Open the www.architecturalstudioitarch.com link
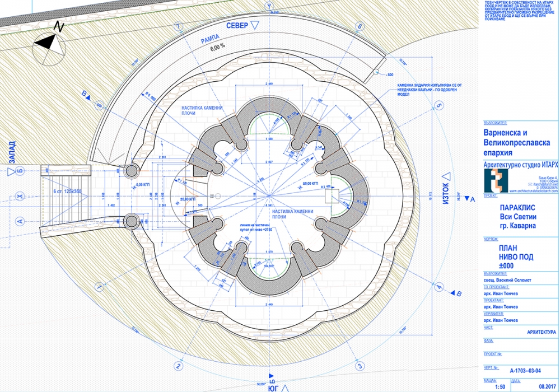This screenshot has height=392, width=560. coord(533,191)
